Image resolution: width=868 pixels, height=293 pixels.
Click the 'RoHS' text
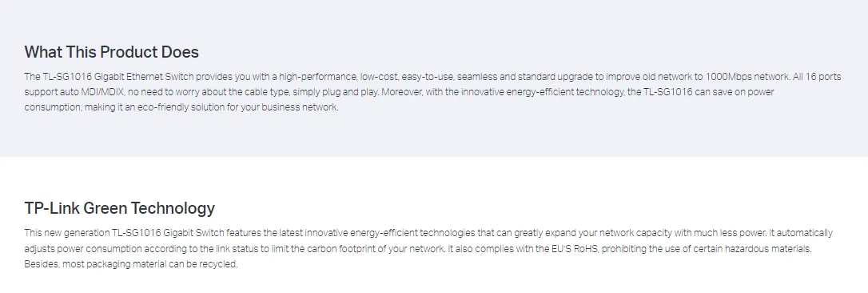(x=586, y=249)
